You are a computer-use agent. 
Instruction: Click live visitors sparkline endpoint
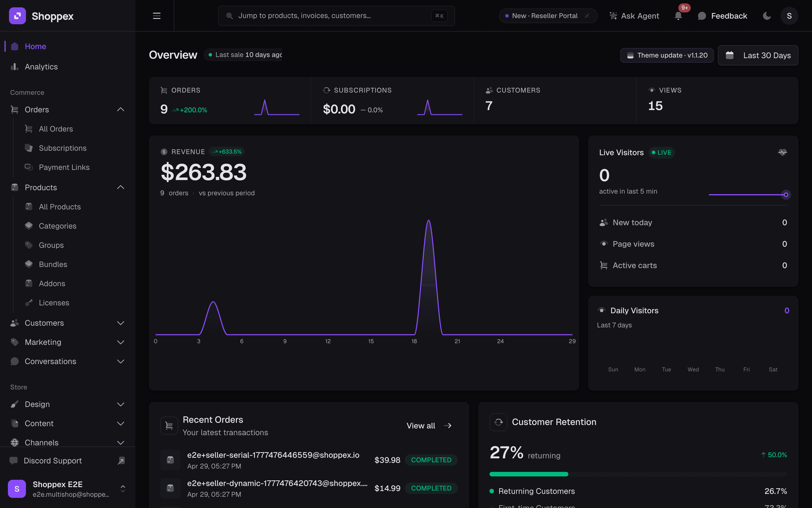pos(786,194)
